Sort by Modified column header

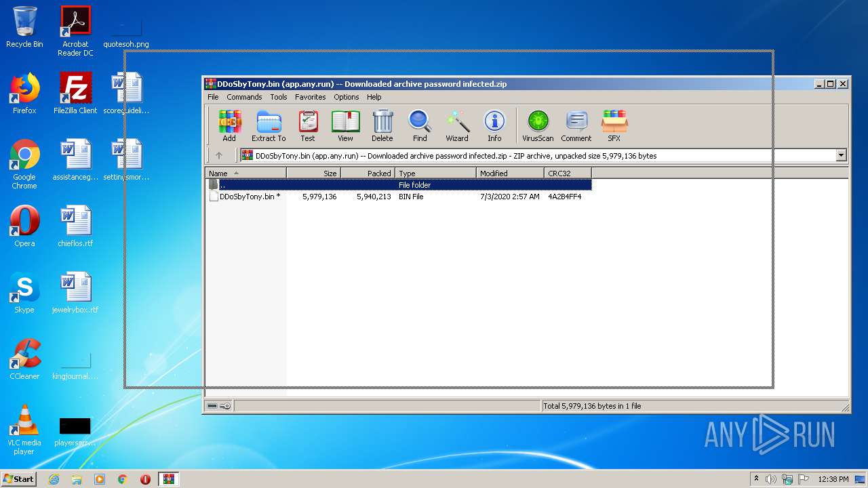510,174
